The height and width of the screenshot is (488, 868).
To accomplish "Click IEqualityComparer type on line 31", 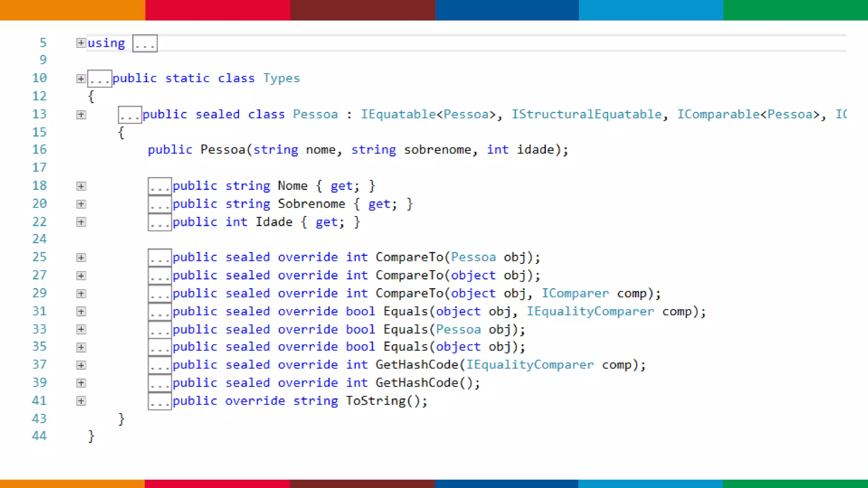I will (590, 311).
